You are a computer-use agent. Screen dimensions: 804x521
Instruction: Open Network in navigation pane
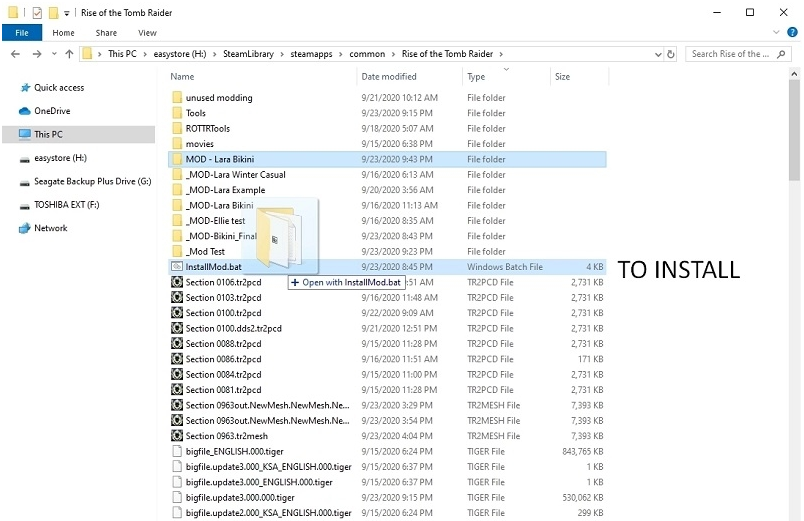[50, 228]
